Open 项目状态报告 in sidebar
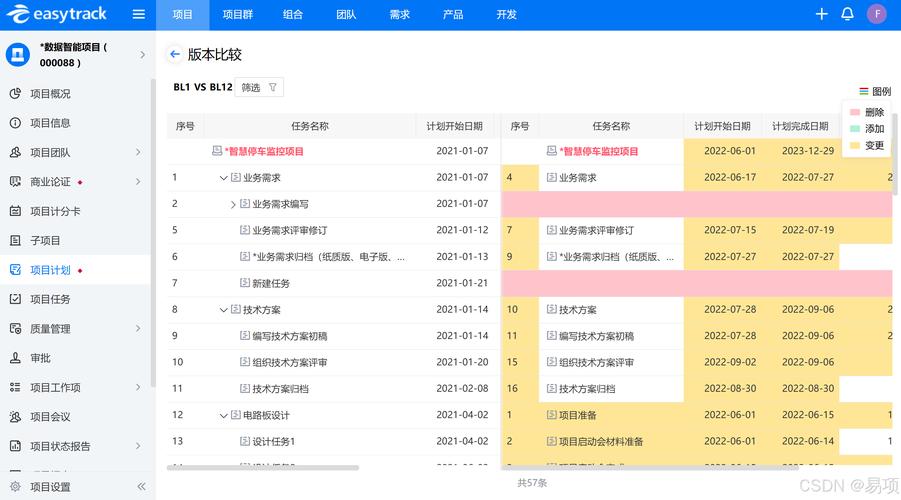The width and height of the screenshot is (901, 500). 60,446
